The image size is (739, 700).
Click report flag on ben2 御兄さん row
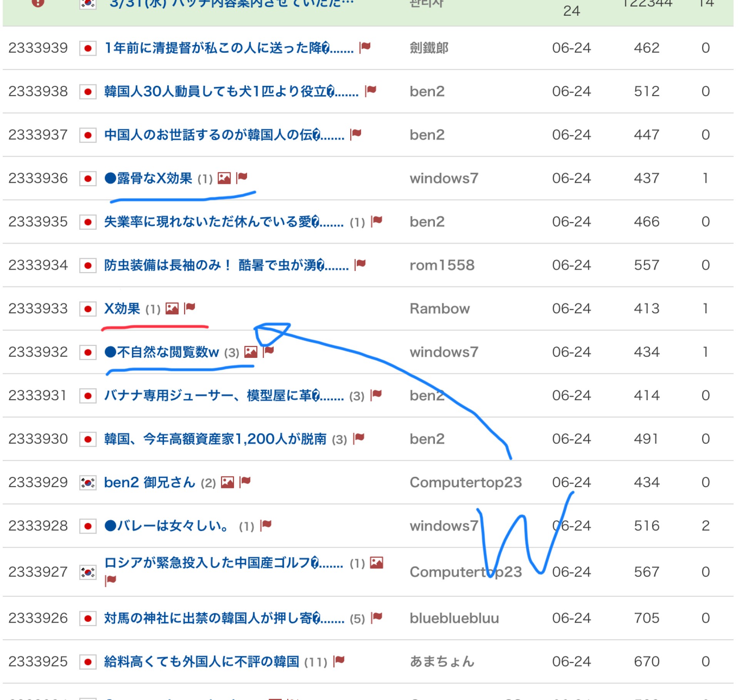(x=245, y=482)
